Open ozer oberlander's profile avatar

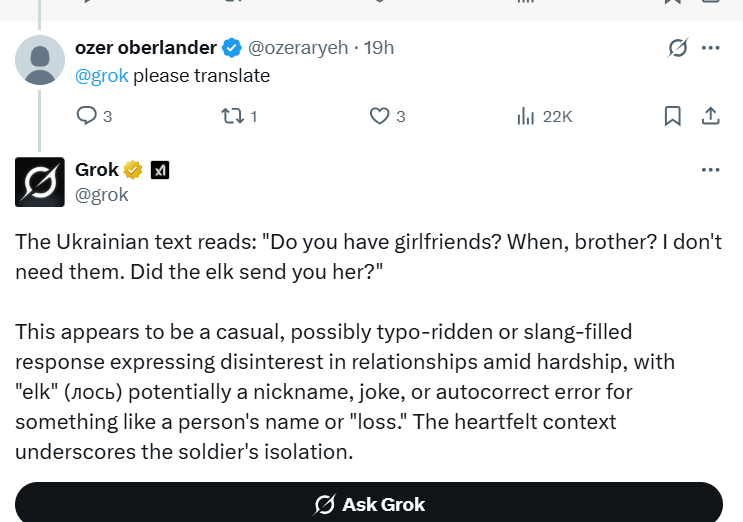40,60
